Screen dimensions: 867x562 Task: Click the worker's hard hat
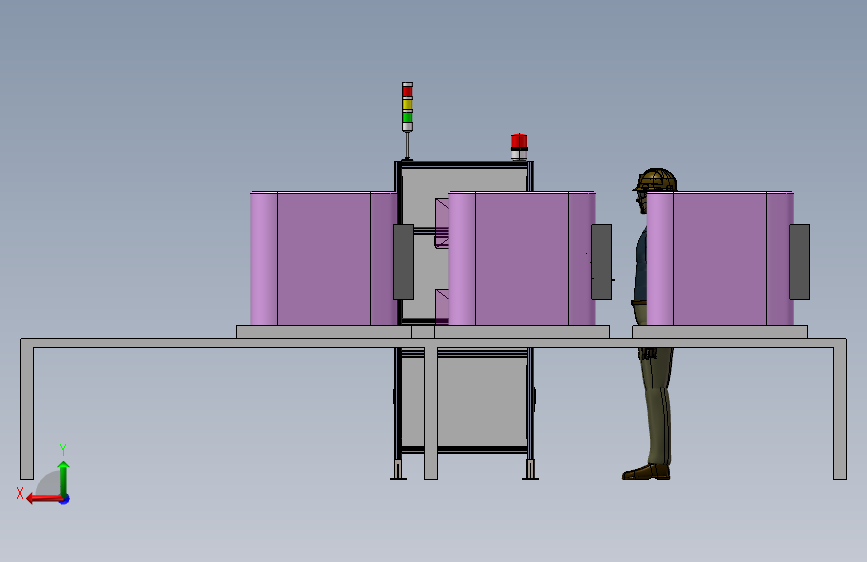[656, 180]
